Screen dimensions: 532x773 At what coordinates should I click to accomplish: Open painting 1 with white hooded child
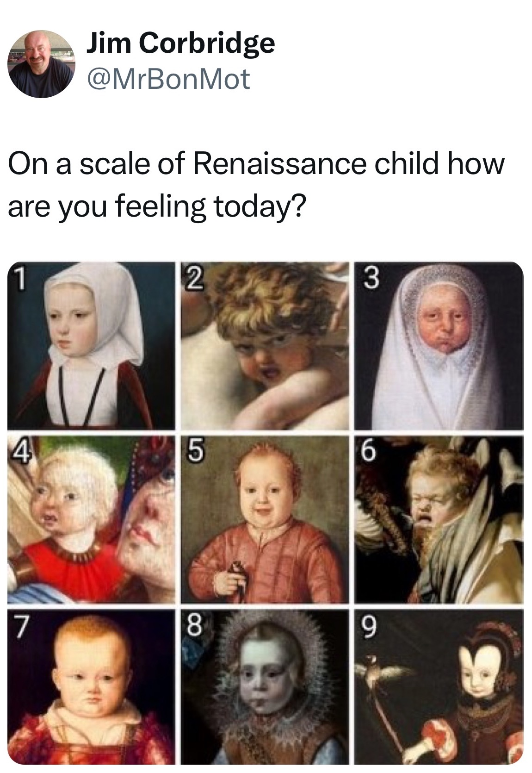tap(91, 346)
